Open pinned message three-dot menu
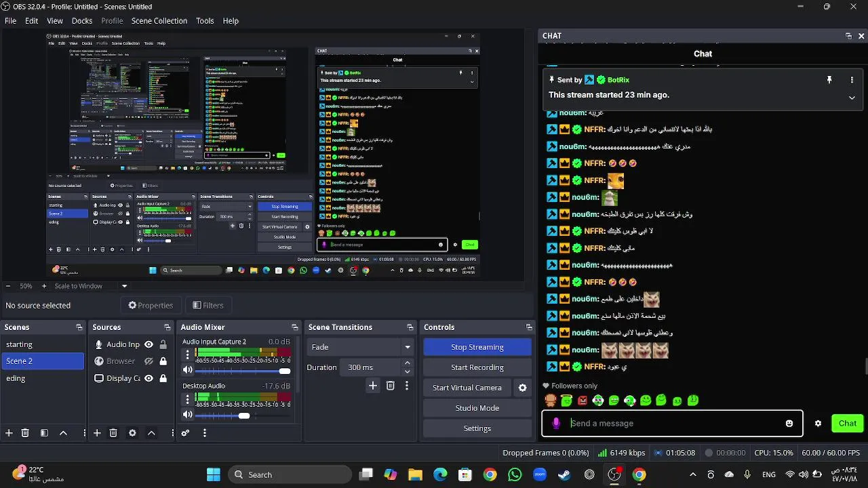This screenshot has width=868, height=488. [852, 80]
